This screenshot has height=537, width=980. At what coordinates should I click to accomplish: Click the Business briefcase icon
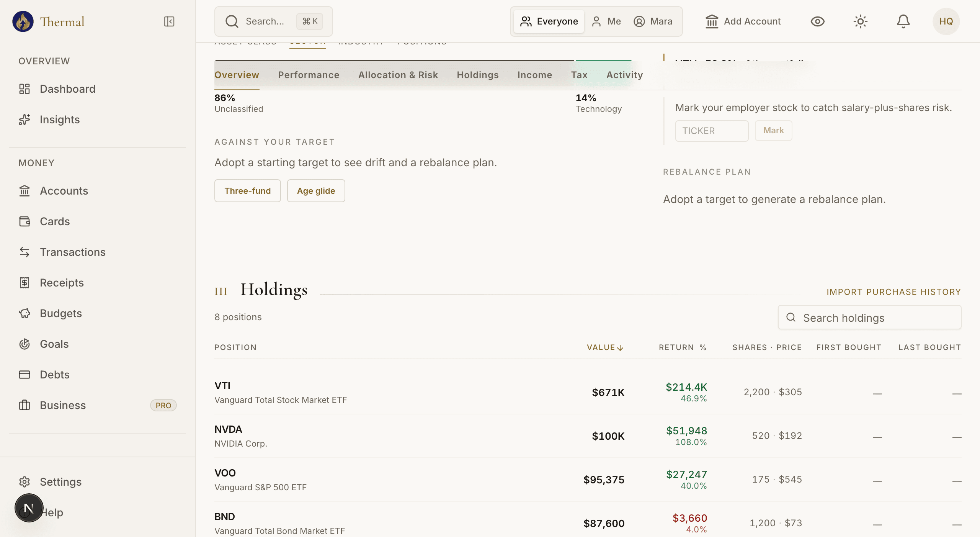tap(24, 405)
